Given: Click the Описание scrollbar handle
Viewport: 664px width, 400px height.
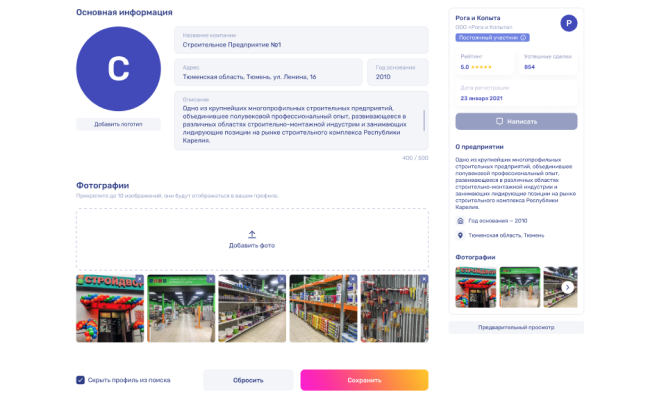Looking at the screenshot, I should pyautogui.click(x=425, y=119).
